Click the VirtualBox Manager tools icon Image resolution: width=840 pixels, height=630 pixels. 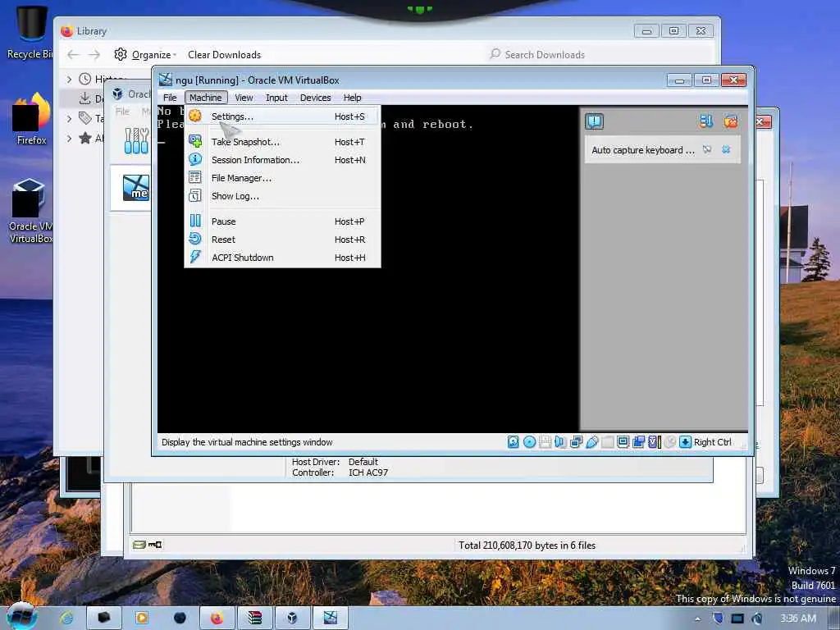click(x=136, y=141)
